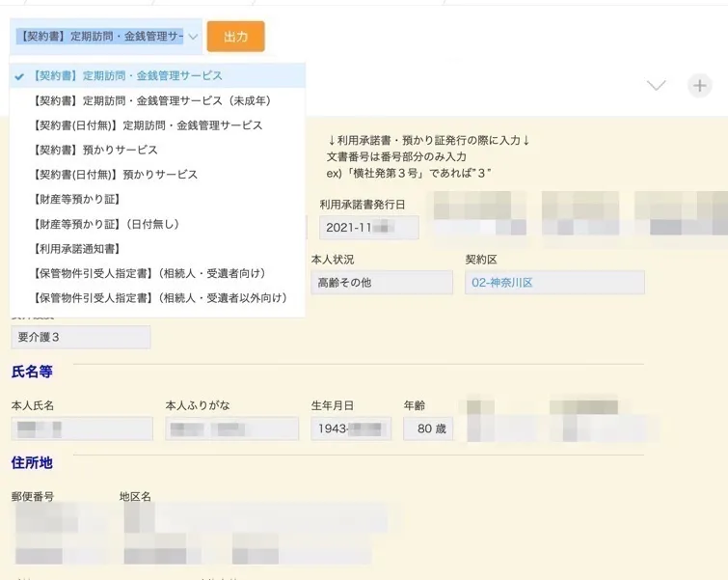This screenshot has height=580, width=728.
Task: Select 【契約書】預かりサービス from list
Action: point(94,151)
